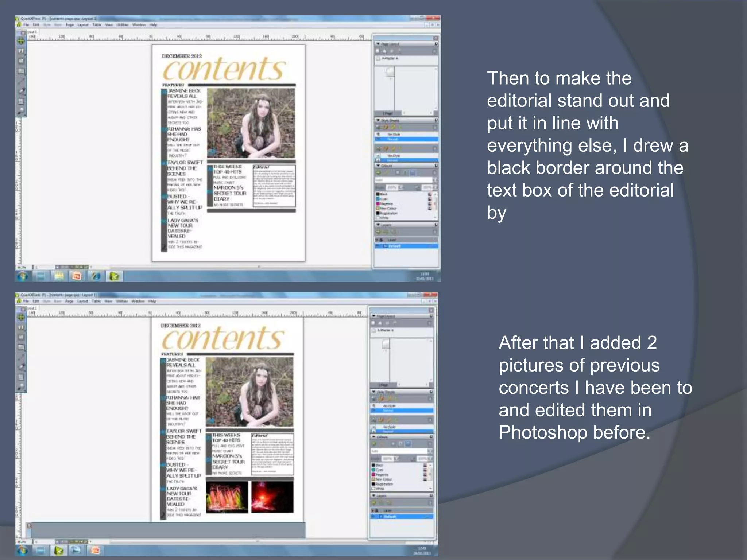Select Normal paragraph style in top Style Sheets

coord(407,139)
